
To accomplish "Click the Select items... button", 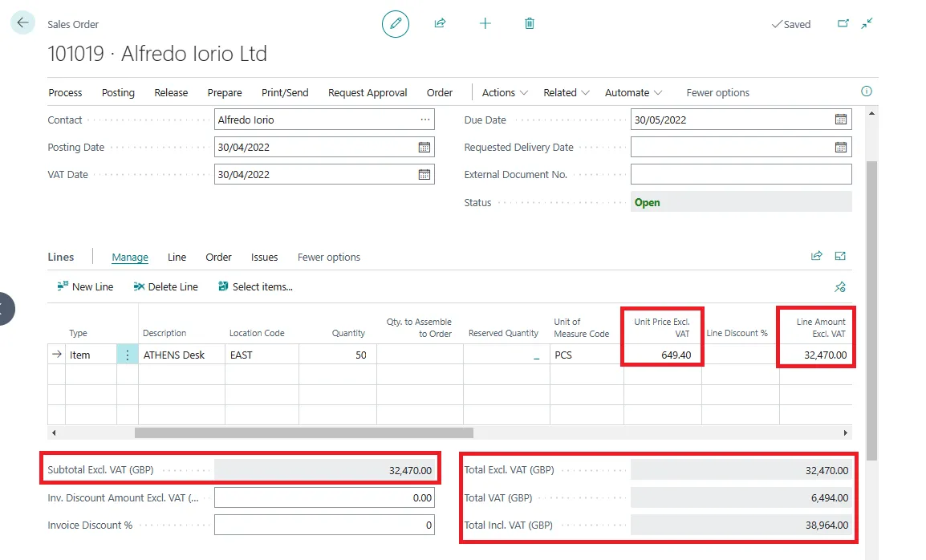I will 255,286.
